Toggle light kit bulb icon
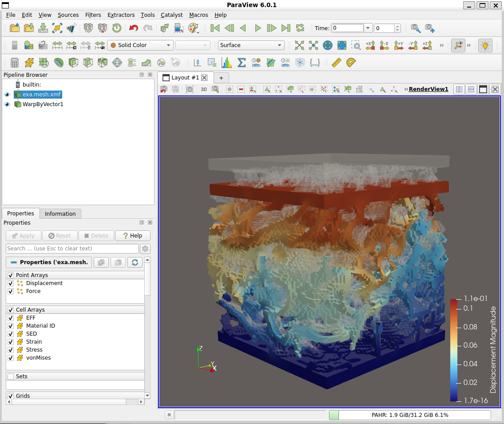This screenshot has height=424, width=504. coord(486,45)
